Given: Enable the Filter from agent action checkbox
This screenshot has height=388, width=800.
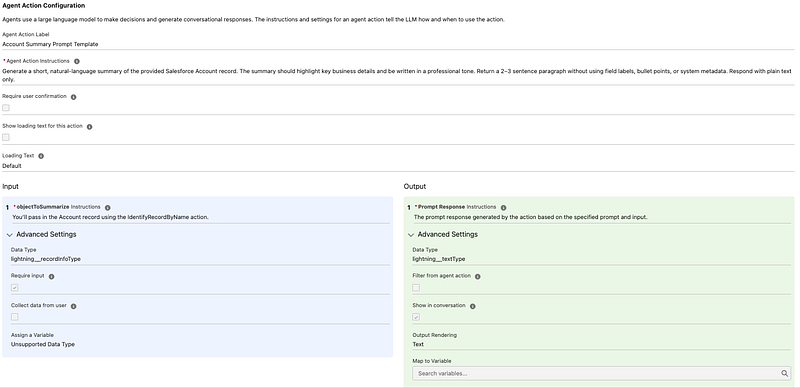Looking at the screenshot, I should coord(416,287).
